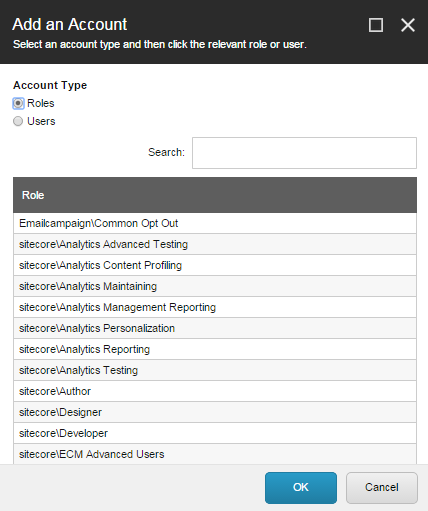Select sitecore\Analytics Advanced Testing role
Screen dimensions: 428x511
click(215, 244)
